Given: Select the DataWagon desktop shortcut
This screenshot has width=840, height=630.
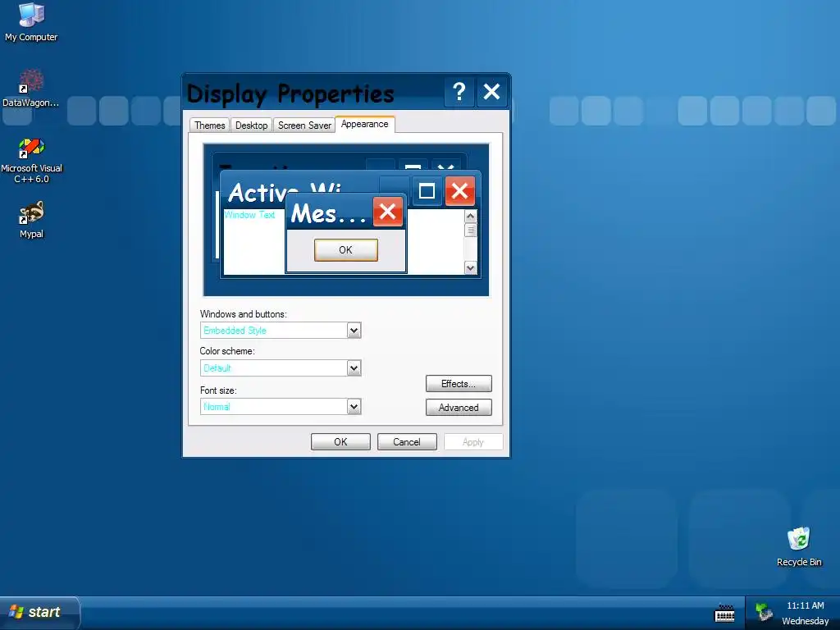Looking at the screenshot, I should (31, 89).
